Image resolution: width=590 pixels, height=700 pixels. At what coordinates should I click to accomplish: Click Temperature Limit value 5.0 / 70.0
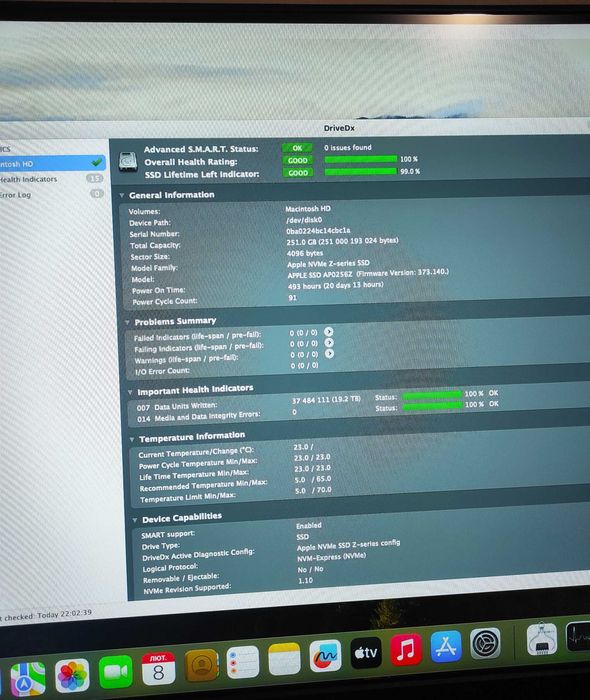pyautogui.click(x=313, y=490)
